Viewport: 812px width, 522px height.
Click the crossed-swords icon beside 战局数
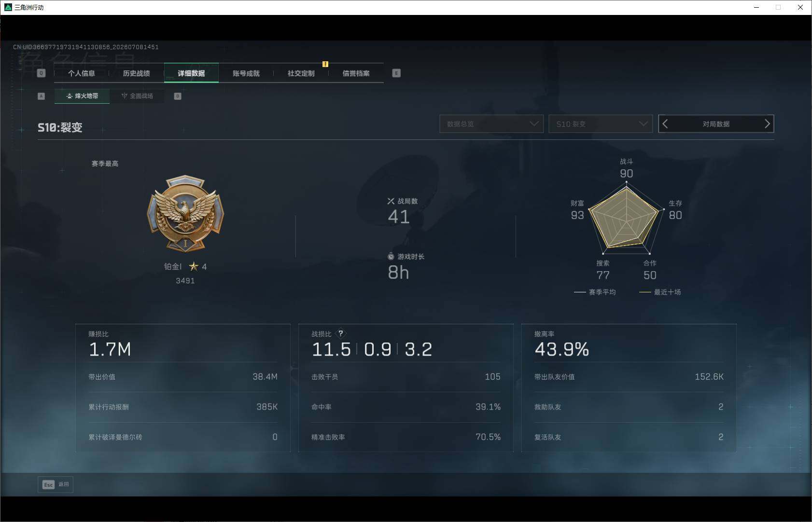pyautogui.click(x=391, y=201)
